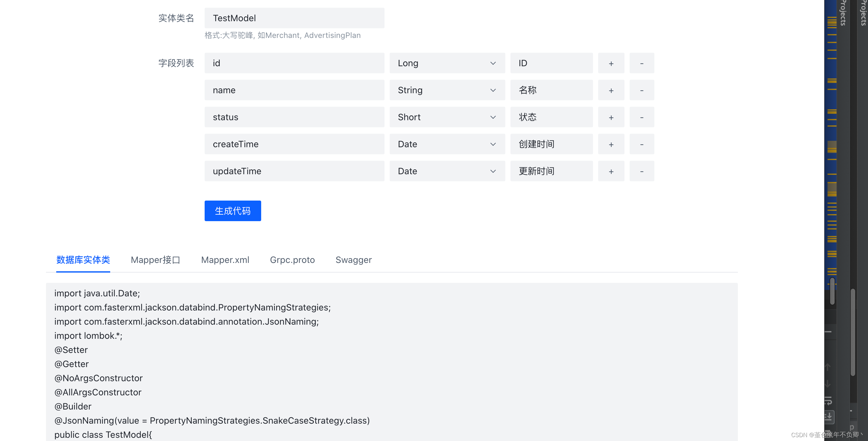Switch to the Mapper.xml tab
Image resolution: width=868 pixels, height=441 pixels.
coord(225,260)
